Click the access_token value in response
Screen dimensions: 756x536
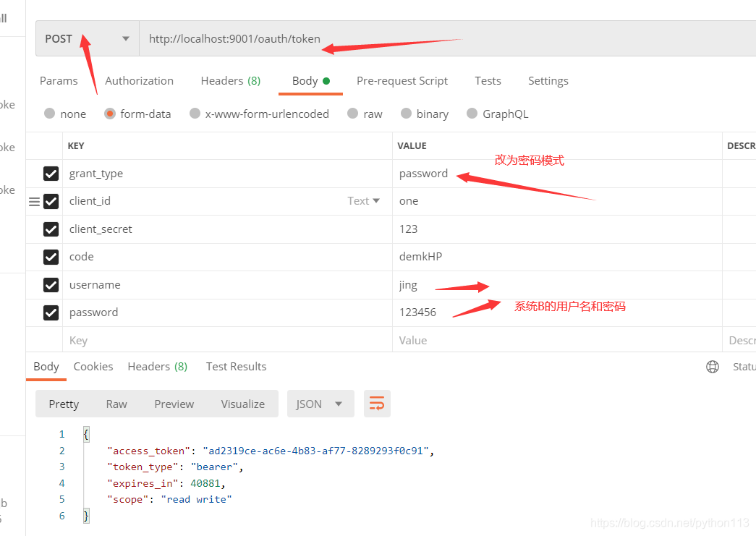click(x=316, y=451)
